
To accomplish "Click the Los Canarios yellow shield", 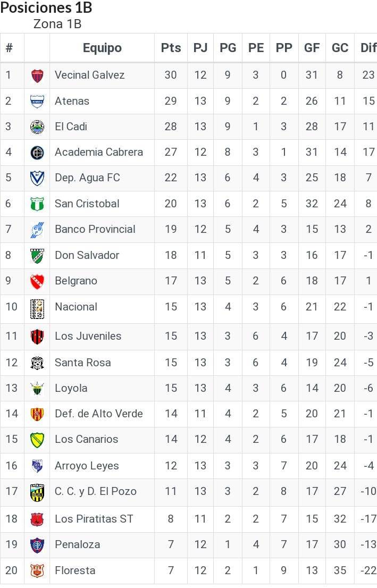I will tap(37, 440).
